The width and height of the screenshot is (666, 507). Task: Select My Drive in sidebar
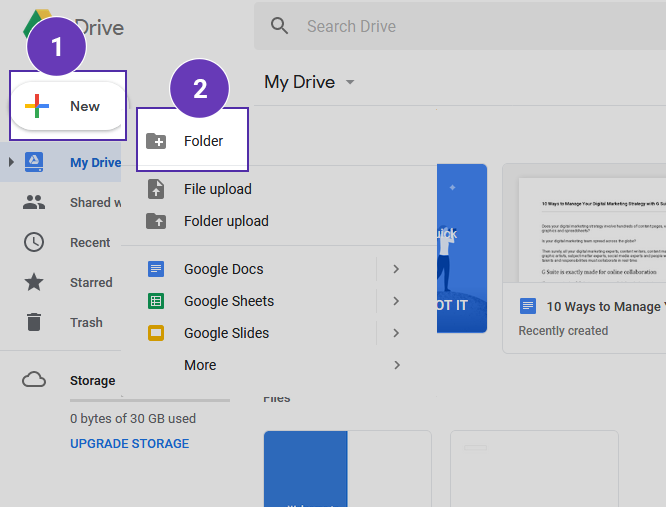60,162
